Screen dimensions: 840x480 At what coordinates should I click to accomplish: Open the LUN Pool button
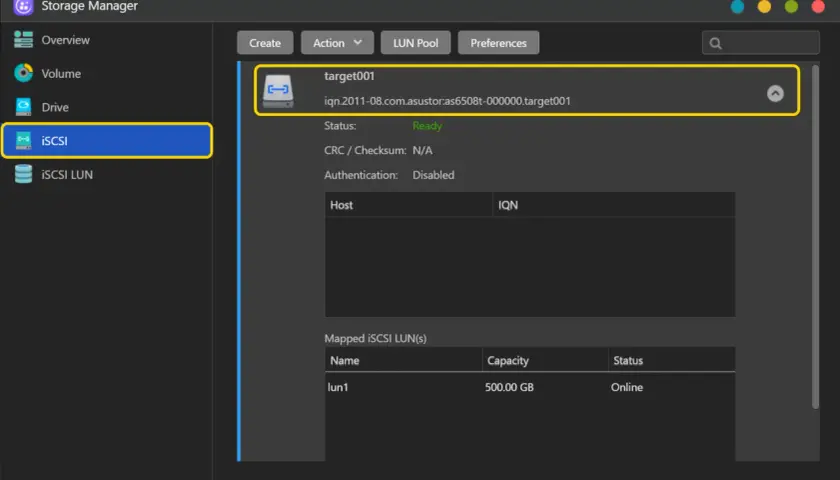tap(415, 43)
